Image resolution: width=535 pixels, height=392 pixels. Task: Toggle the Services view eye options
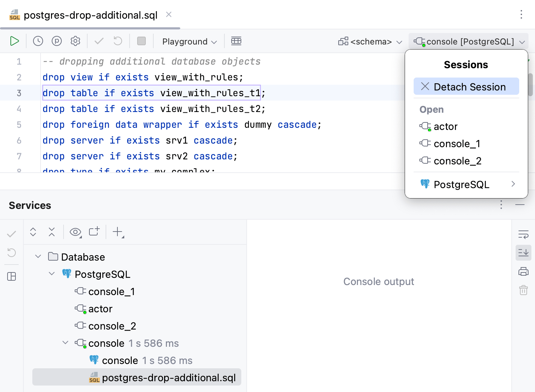coord(75,232)
